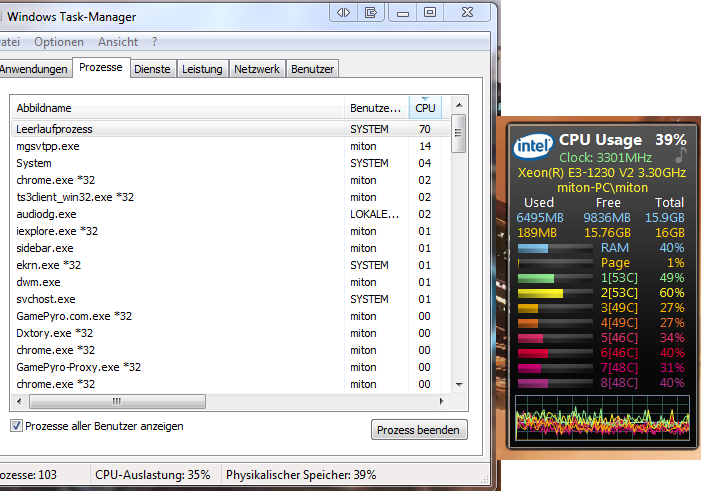Select the iexplore.exe *32 process

pyautogui.click(x=230, y=231)
